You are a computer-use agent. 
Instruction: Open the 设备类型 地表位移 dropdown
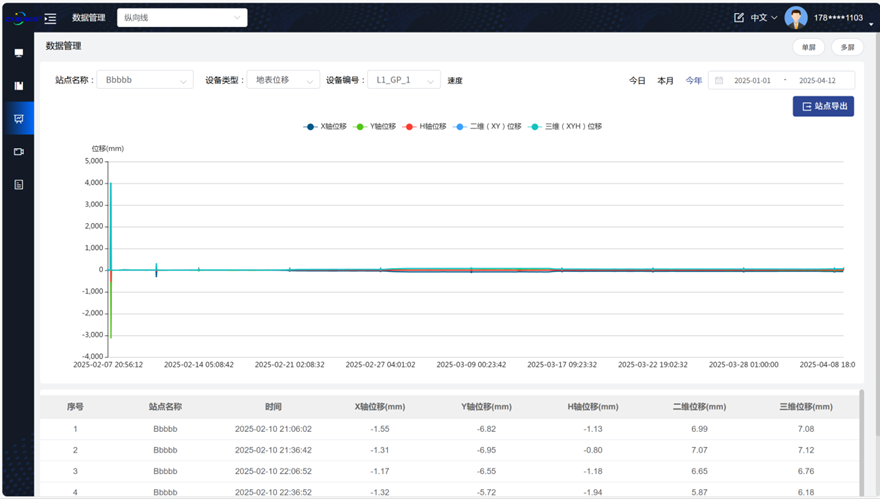(x=283, y=80)
